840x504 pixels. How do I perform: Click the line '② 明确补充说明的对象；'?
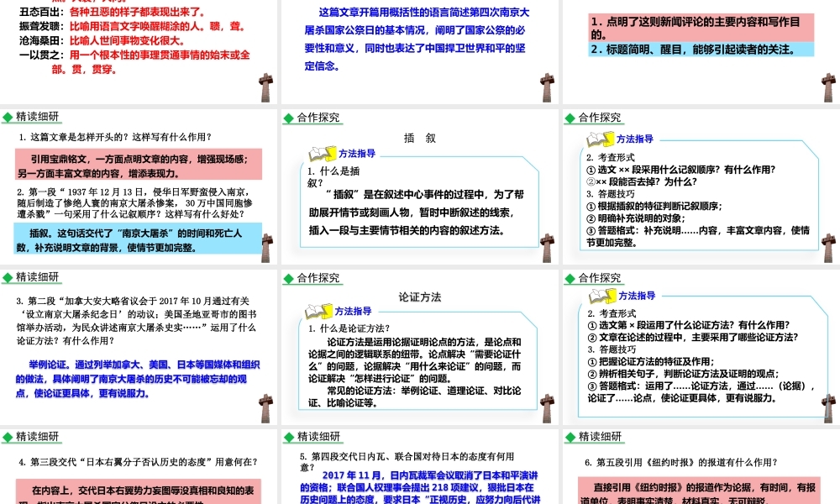point(637,218)
